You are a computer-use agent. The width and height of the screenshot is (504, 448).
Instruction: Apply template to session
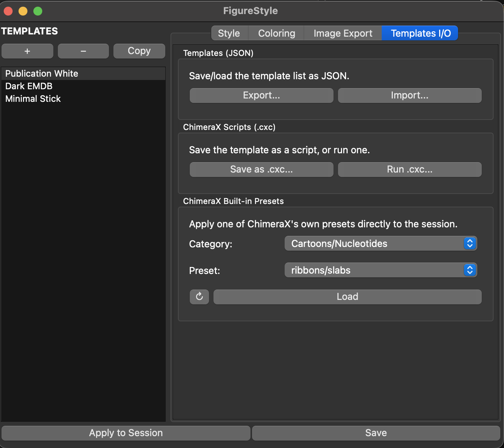coord(126,433)
